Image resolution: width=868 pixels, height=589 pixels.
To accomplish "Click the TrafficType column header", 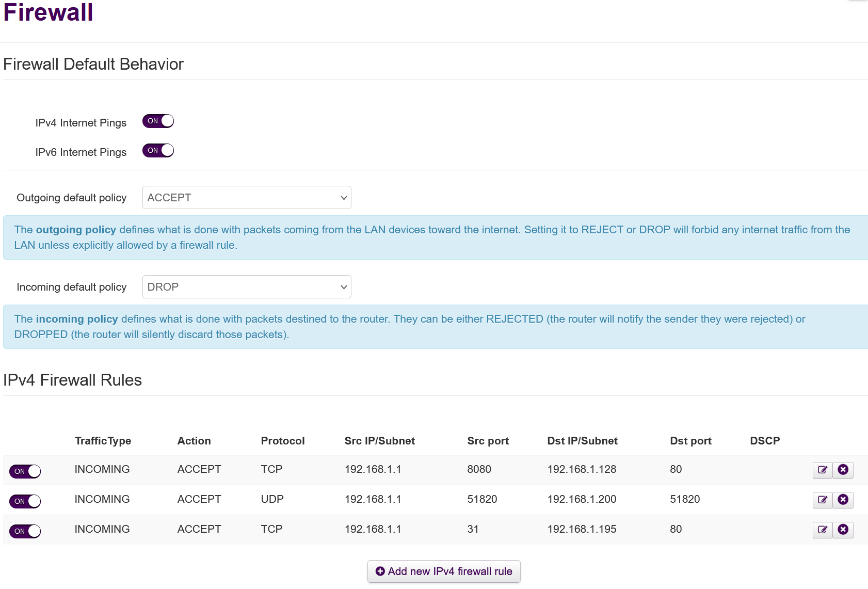I will tap(103, 441).
